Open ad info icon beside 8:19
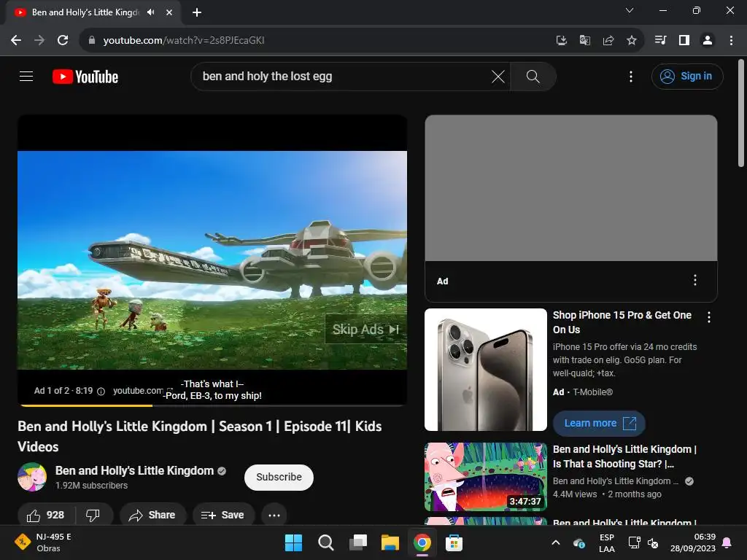The width and height of the screenshot is (747, 560). 101,391
